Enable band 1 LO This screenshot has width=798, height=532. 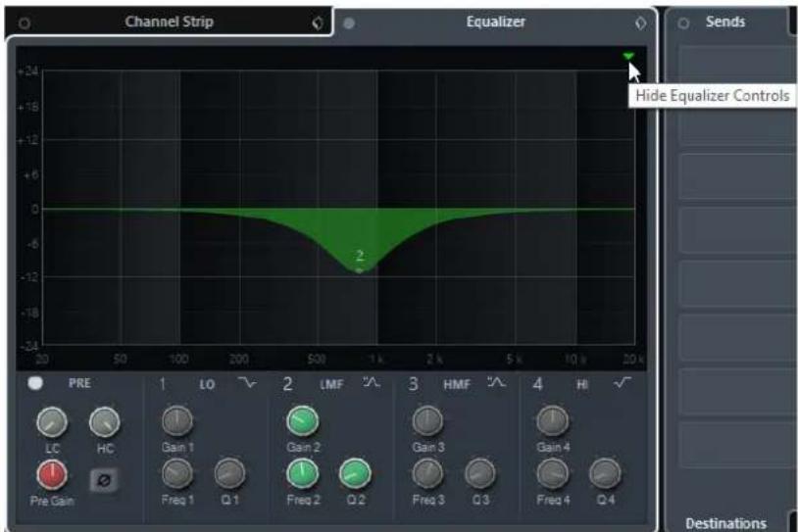pyautogui.click(x=163, y=383)
